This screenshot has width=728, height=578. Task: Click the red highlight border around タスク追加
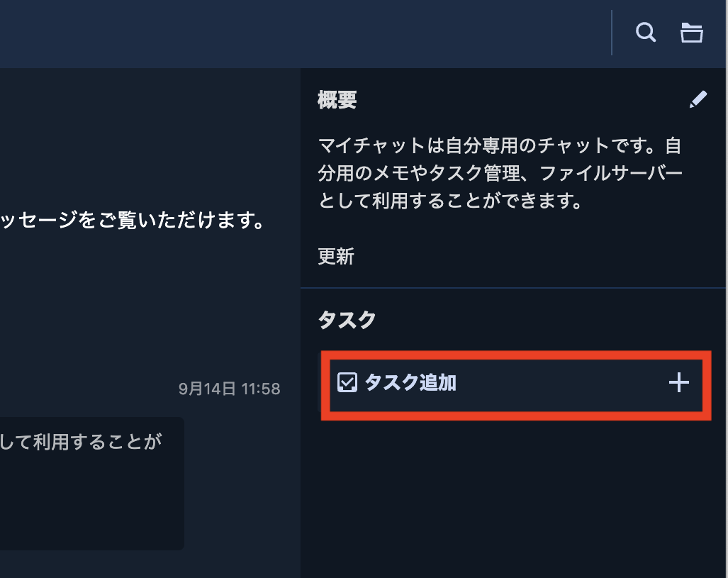(x=516, y=355)
